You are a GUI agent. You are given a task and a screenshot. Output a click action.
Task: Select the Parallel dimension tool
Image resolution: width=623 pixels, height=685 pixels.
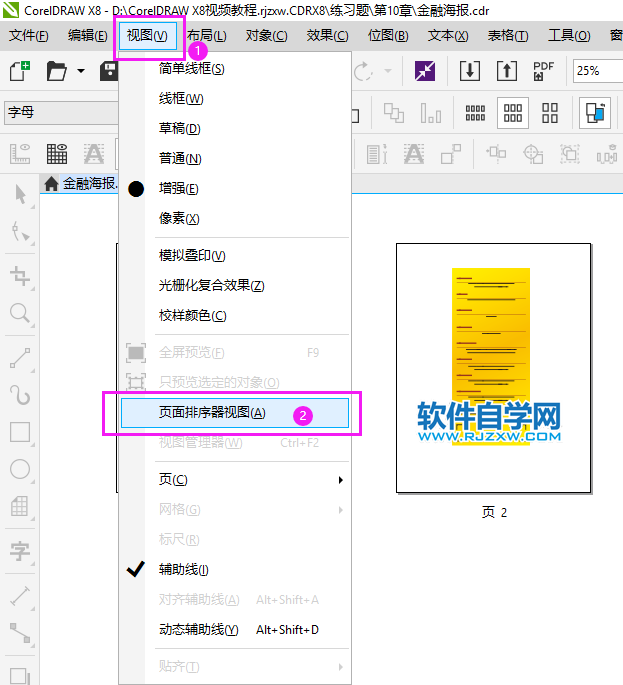20,596
